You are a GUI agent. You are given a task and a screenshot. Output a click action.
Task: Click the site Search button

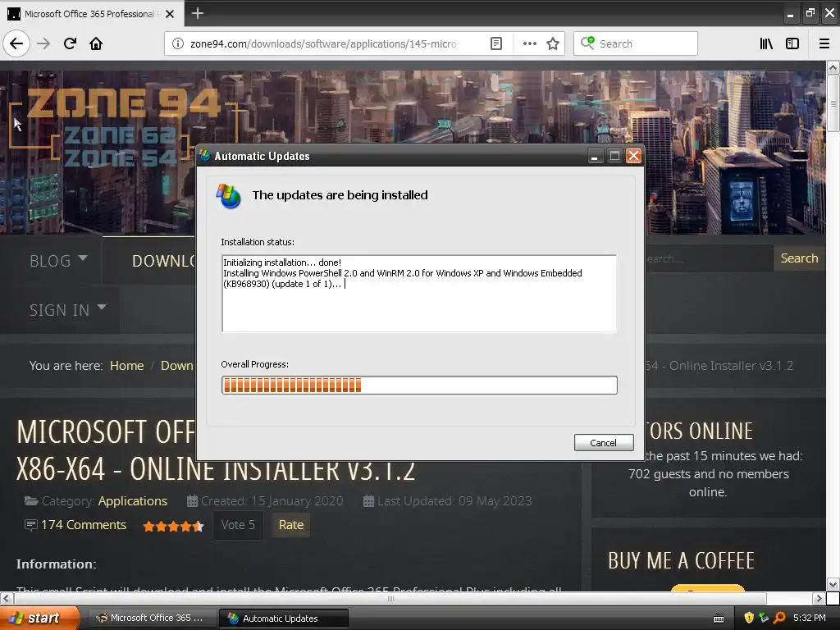coord(799,258)
